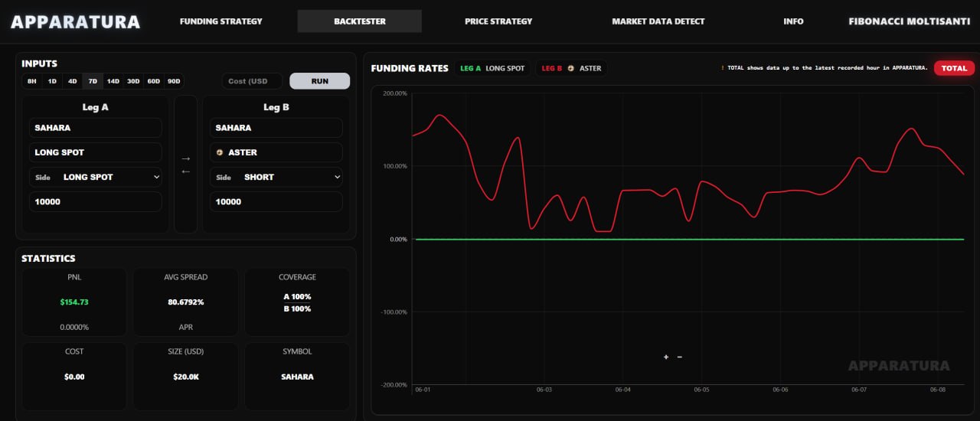Click the red TOTAL button
This screenshot has height=421, width=980.
[954, 68]
